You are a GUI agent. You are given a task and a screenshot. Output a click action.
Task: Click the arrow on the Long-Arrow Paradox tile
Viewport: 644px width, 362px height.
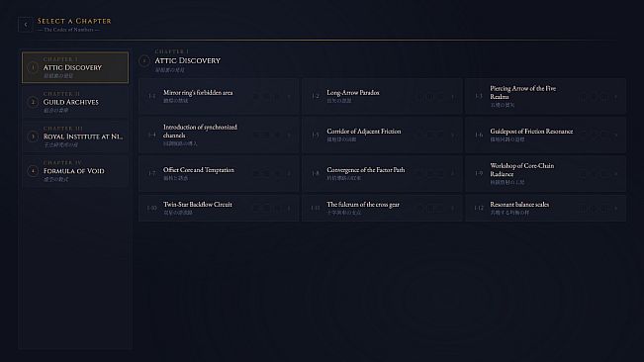point(453,97)
